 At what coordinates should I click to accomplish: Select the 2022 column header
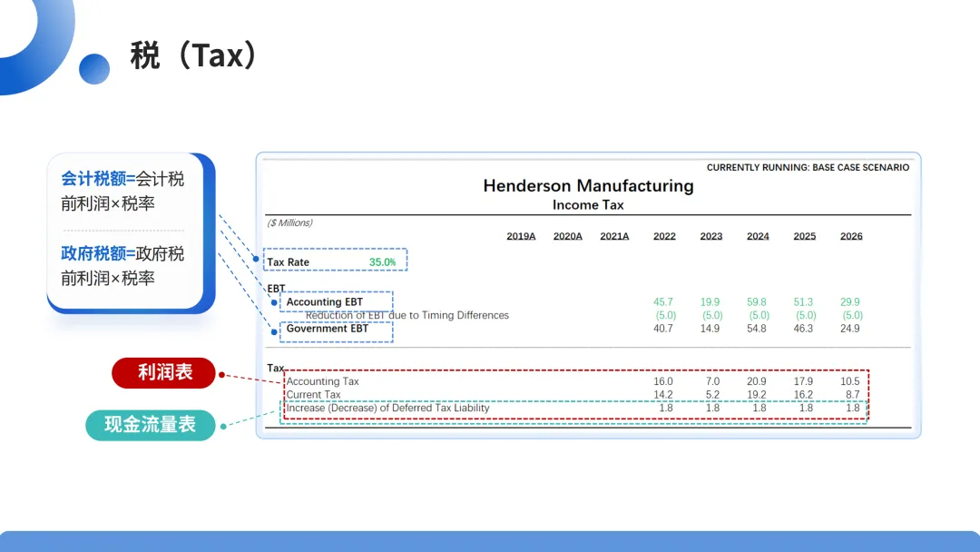pyautogui.click(x=664, y=236)
